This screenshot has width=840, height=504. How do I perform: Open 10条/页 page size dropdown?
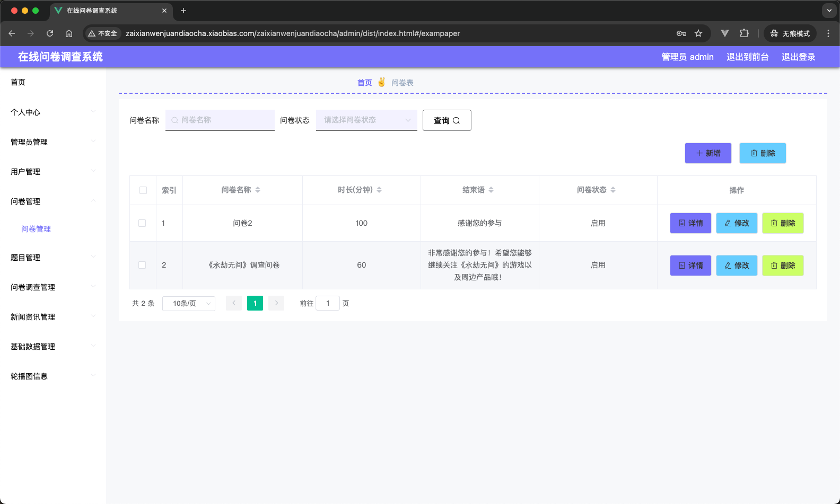pos(189,303)
